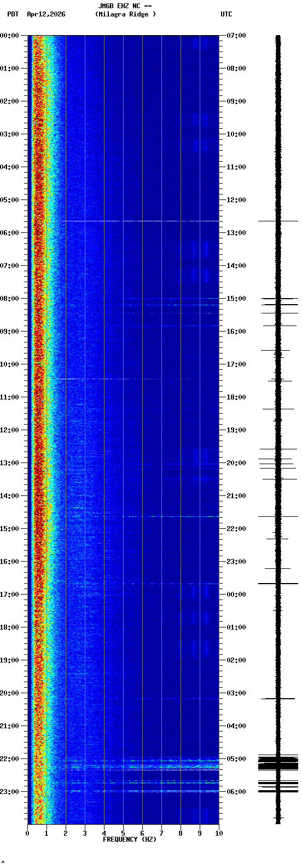Click the PDT '00:00' time label
Screen dimensions: 302x868
point(10,36)
